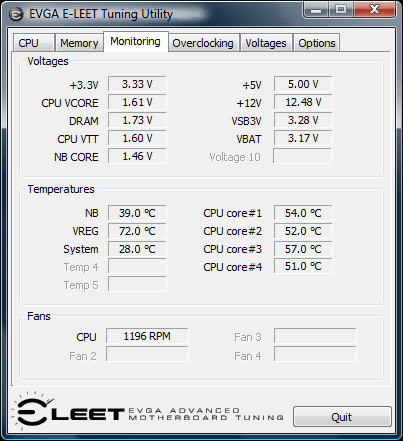The image size is (403, 441).
Task: Click the CPU VCORE label
Action: [x=70, y=103]
